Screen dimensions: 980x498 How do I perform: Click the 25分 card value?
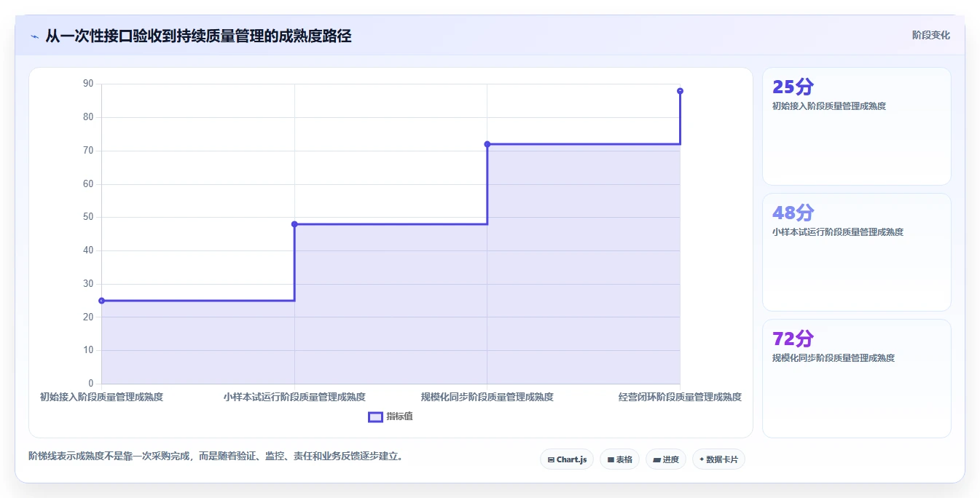coord(793,87)
